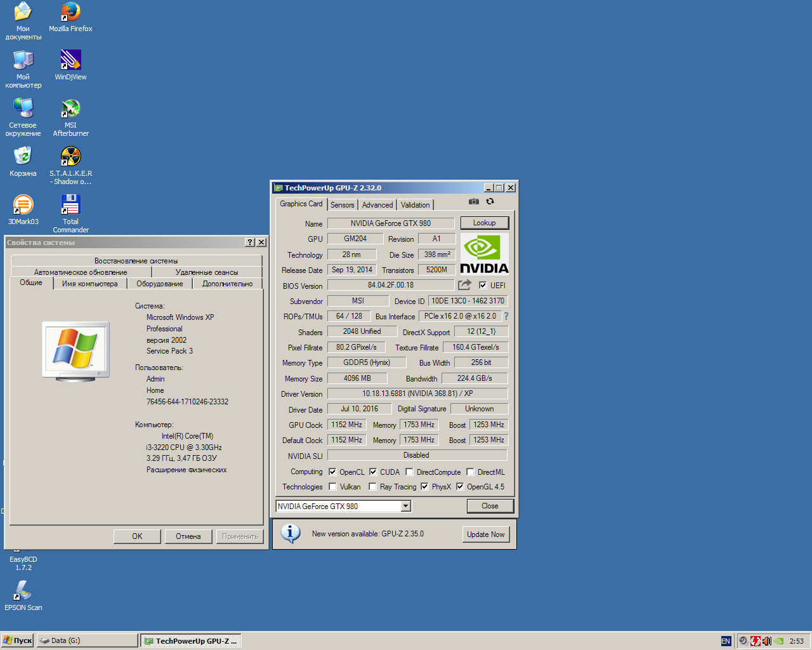Viewport: 812px width, 650px height.
Task: Click the Update Now button
Action: [486, 534]
